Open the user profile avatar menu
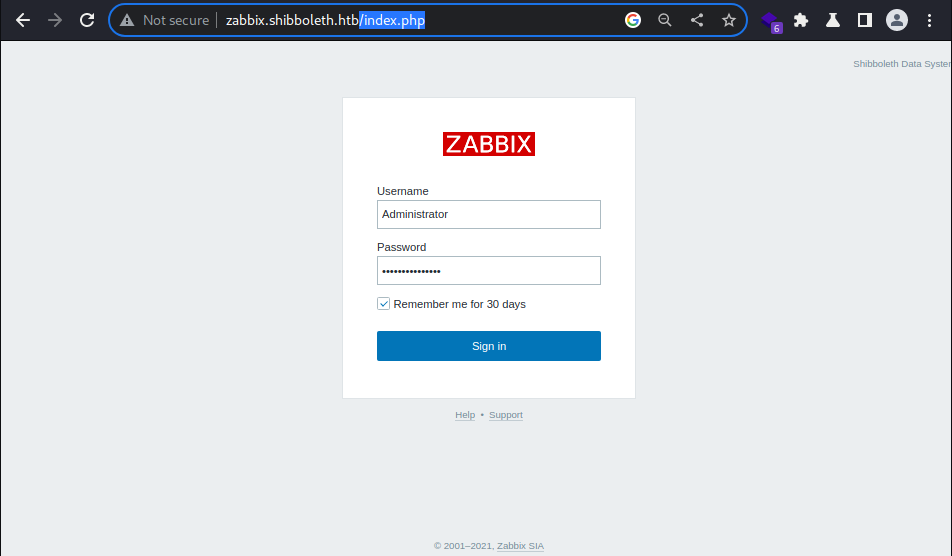The height and width of the screenshot is (556, 952). pos(897,20)
